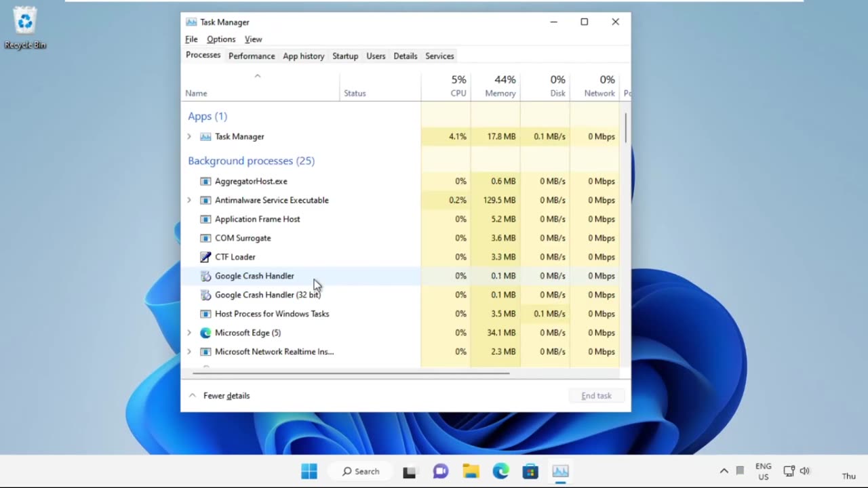
Task: Click the Apps (1) group heading
Action: [x=208, y=116]
